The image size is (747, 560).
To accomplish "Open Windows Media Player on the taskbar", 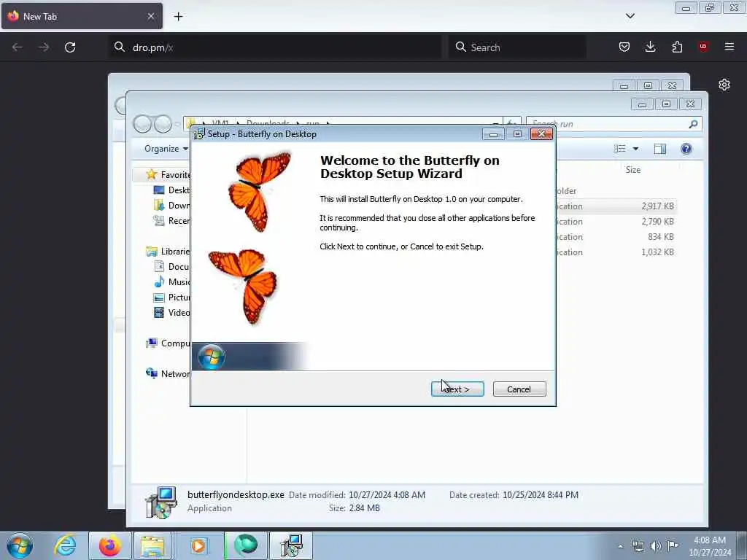I will pos(198,545).
